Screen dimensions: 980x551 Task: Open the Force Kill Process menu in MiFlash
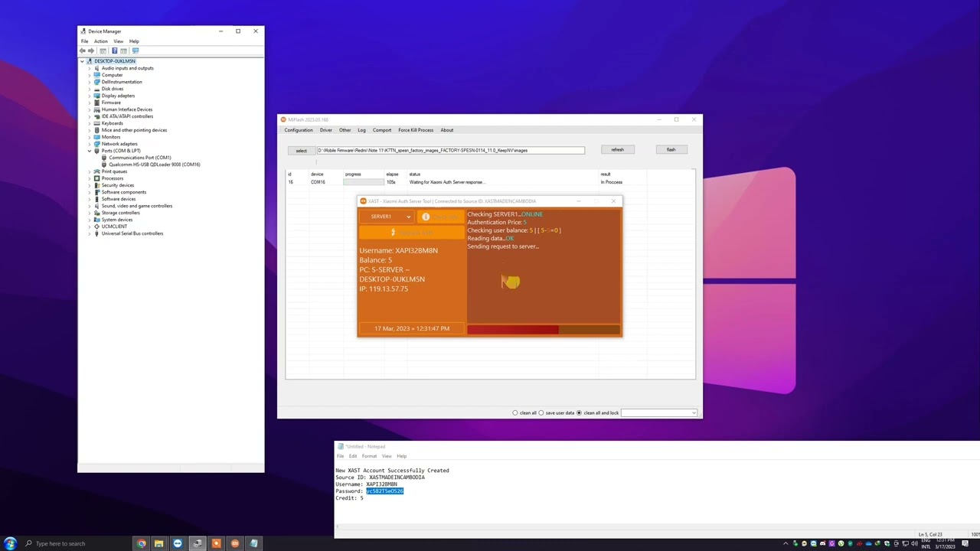pyautogui.click(x=416, y=130)
